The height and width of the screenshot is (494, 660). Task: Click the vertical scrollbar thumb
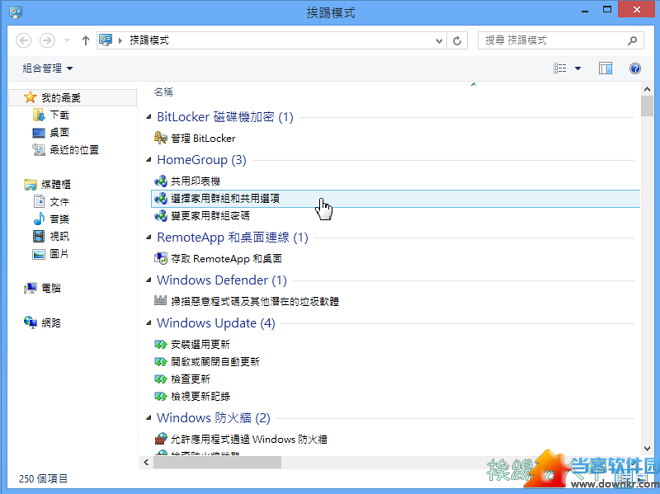pyautogui.click(x=647, y=106)
